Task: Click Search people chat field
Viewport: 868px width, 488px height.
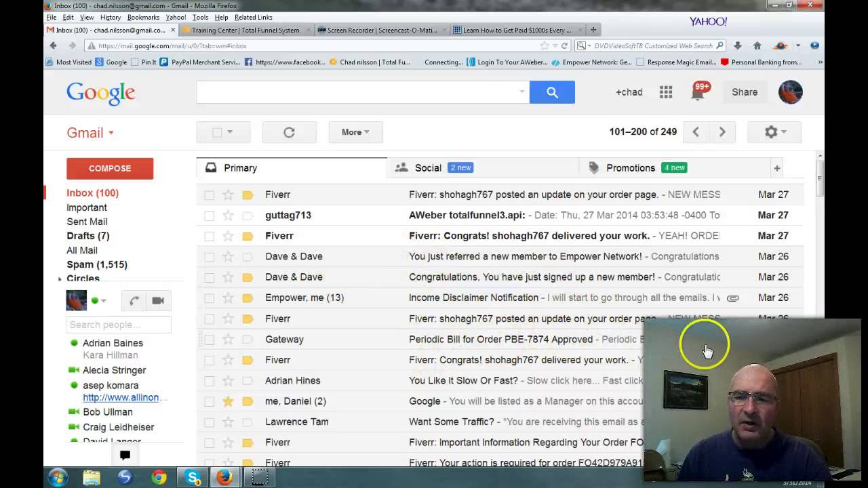Action: click(x=119, y=325)
